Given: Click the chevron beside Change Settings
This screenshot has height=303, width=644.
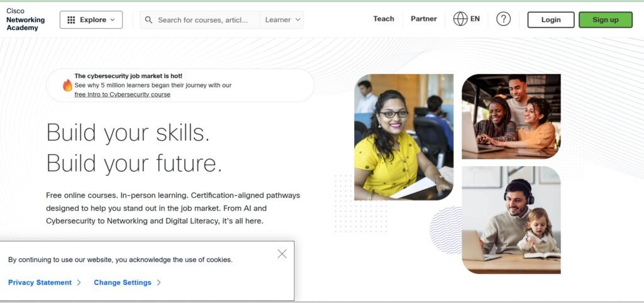Looking at the screenshot, I should [x=158, y=282].
